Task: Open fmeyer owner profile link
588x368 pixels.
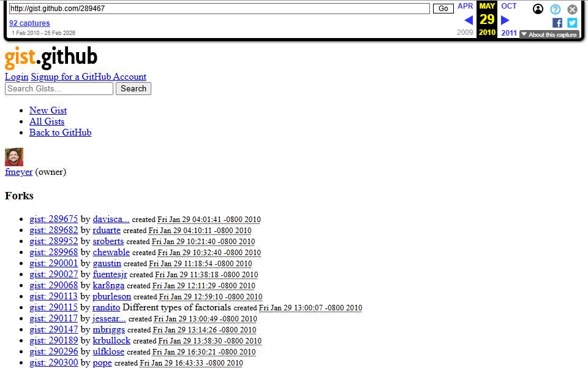Action: 19,172
